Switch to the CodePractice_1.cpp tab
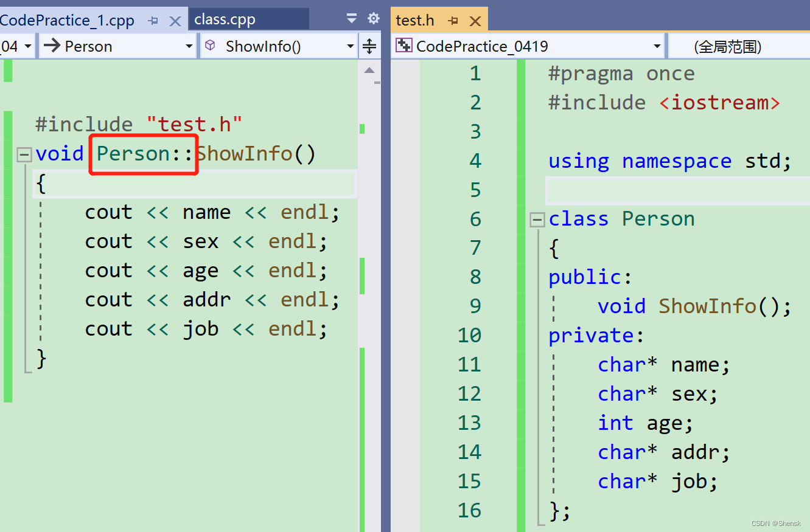 coord(67,20)
